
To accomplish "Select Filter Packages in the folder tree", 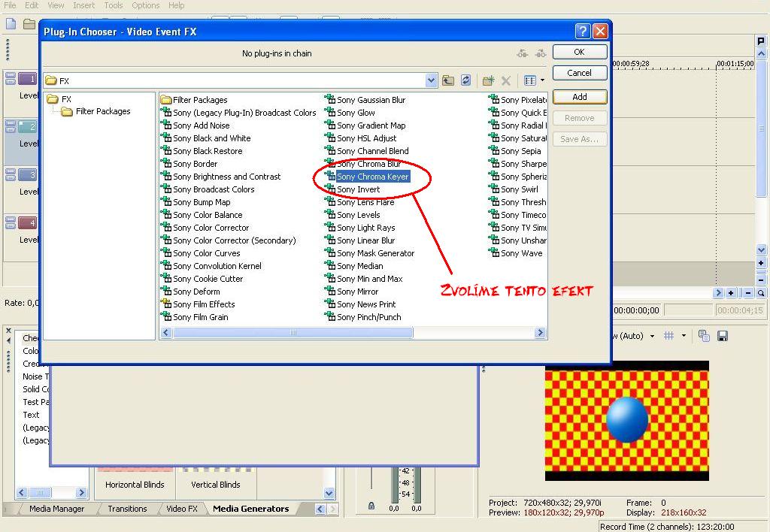I will coord(103,111).
